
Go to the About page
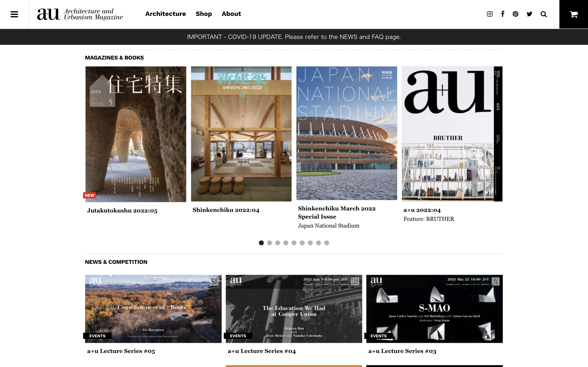[231, 14]
